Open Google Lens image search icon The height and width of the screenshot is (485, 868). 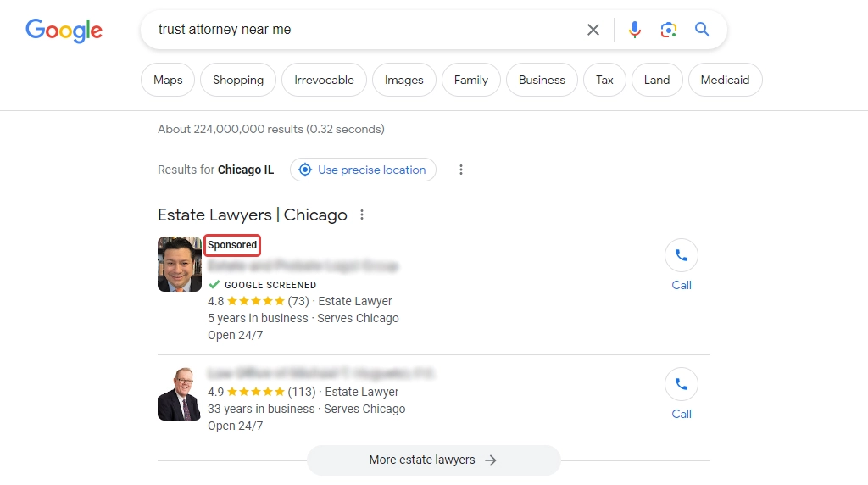click(668, 30)
